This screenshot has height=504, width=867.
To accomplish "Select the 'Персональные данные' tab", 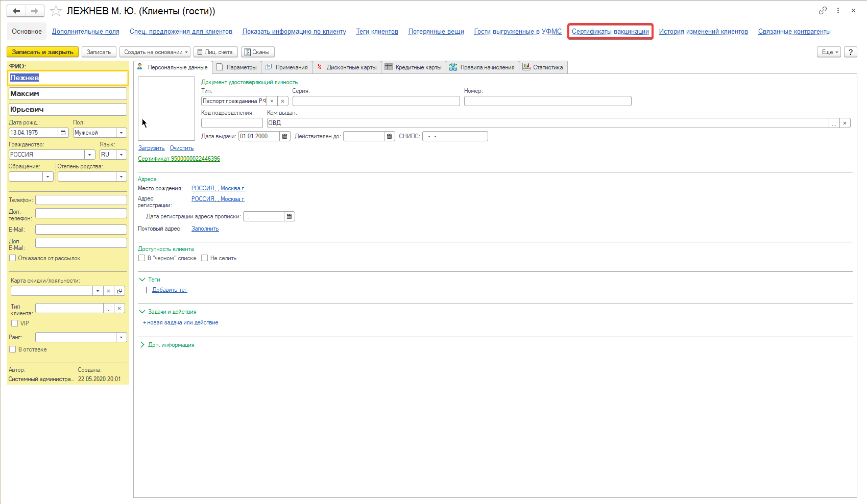I will point(173,67).
